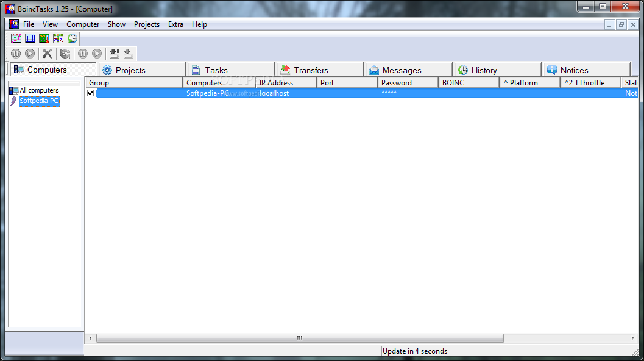Sort by the Password column header
The height and width of the screenshot is (361, 644).
[x=408, y=83]
